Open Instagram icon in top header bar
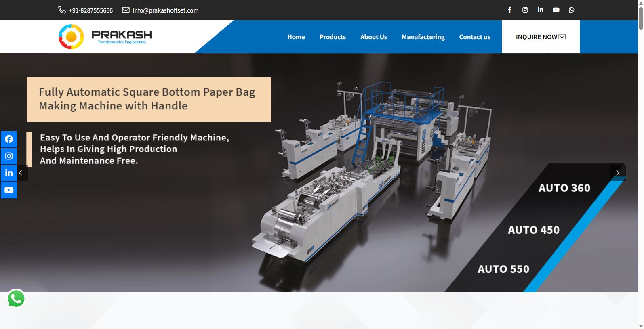The height and width of the screenshot is (329, 644). click(x=525, y=10)
